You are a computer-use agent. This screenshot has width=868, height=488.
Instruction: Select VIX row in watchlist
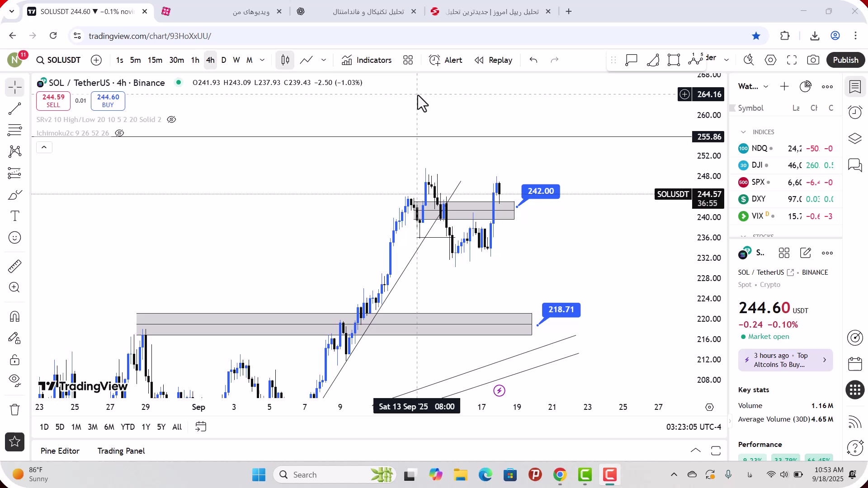(786, 216)
